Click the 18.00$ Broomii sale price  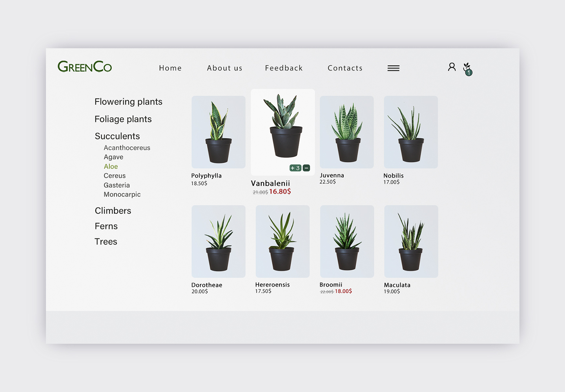pyautogui.click(x=343, y=291)
